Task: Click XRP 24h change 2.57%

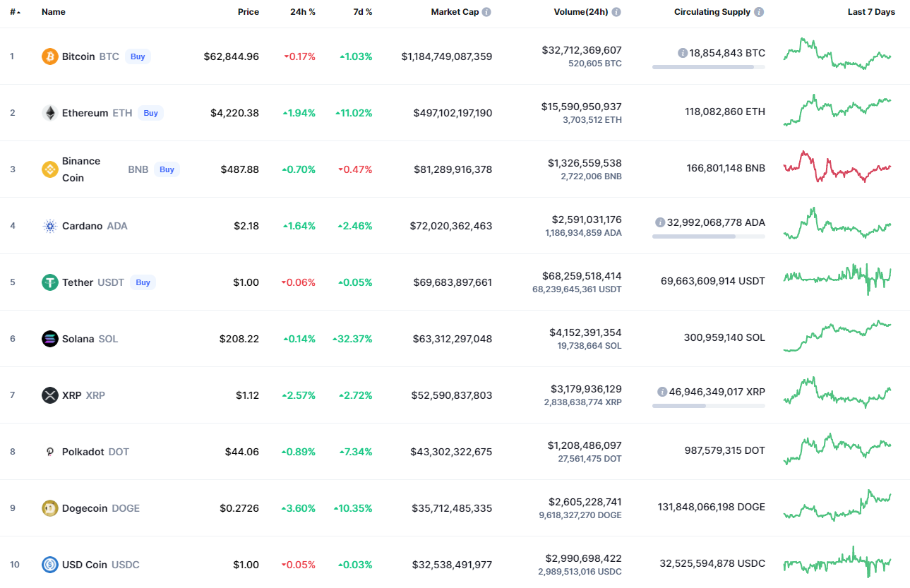Action: [299, 395]
